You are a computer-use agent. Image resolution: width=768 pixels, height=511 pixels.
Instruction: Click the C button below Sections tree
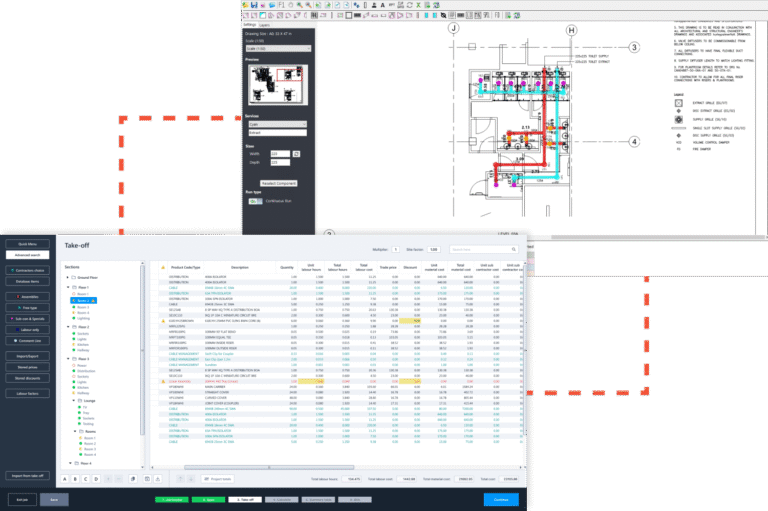pos(86,479)
